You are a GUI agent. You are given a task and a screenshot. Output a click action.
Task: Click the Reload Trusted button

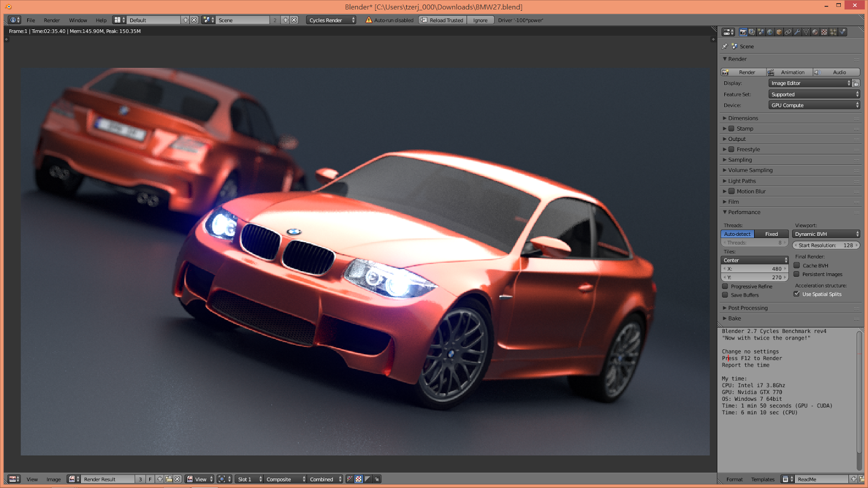point(443,20)
